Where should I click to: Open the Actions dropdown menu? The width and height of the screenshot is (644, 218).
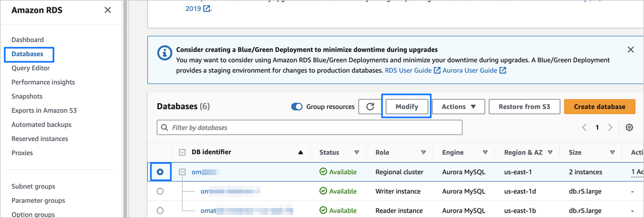coord(459,106)
